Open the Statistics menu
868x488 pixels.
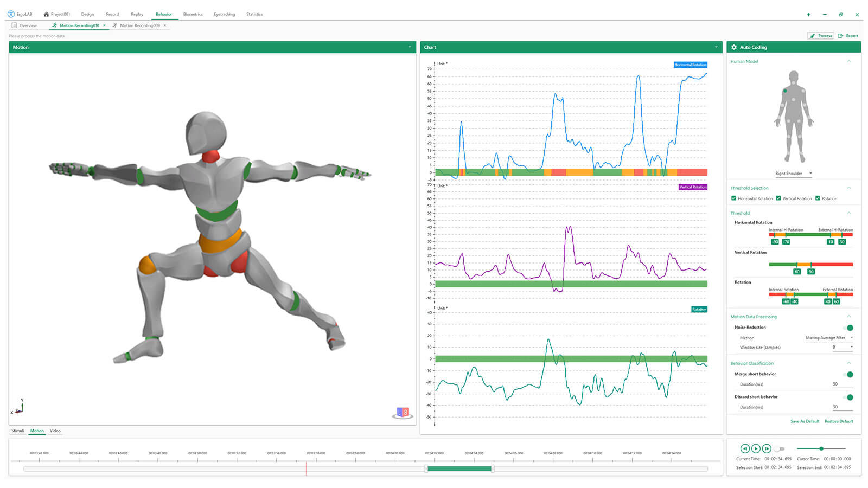pyautogui.click(x=254, y=14)
